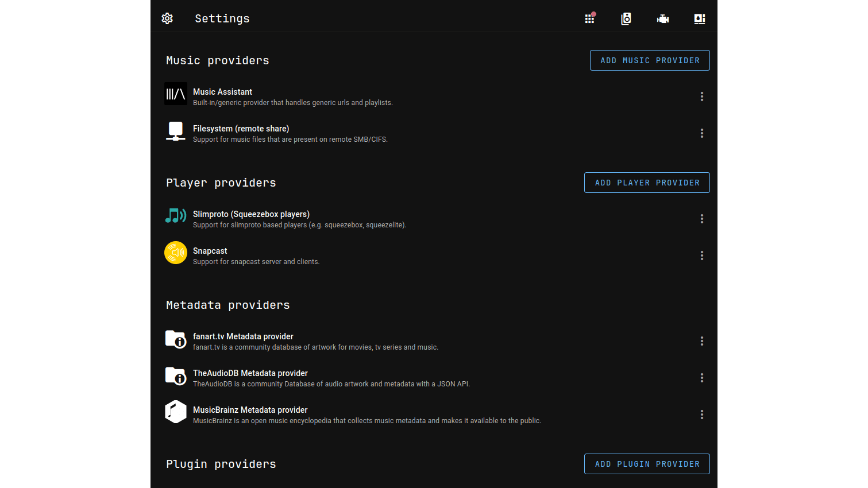The height and width of the screenshot is (488, 868).
Task: Click the engine-shaped core settings icon
Action: [663, 18]
